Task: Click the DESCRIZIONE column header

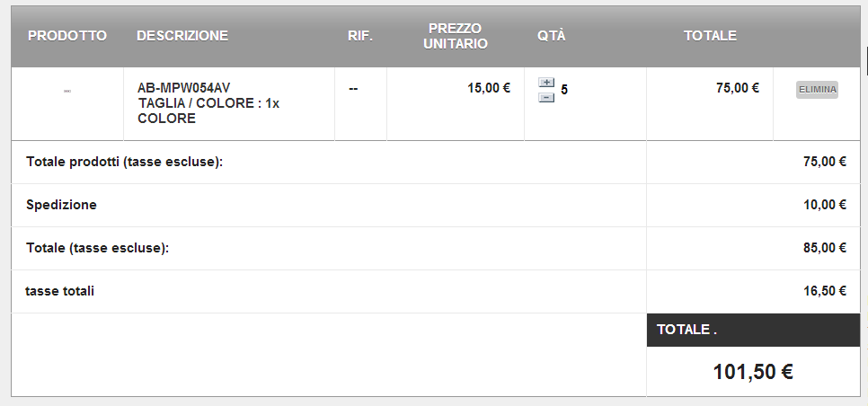Action: 182,36
